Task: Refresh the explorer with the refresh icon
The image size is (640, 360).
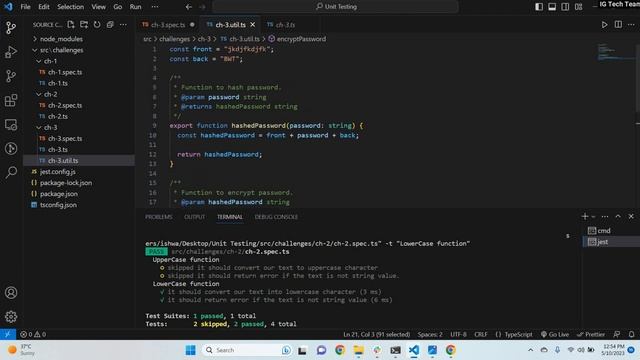Action: coord(97,24)
